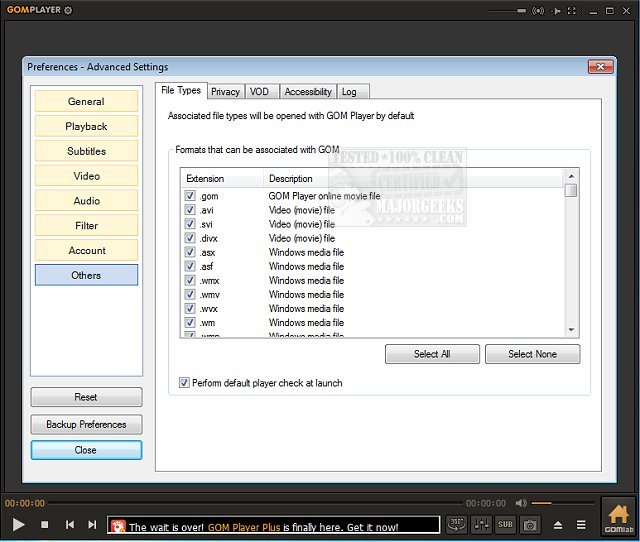Screen dimensions: 640x542
Task: Capture screenshot with the camera icon
Action: 530,524
